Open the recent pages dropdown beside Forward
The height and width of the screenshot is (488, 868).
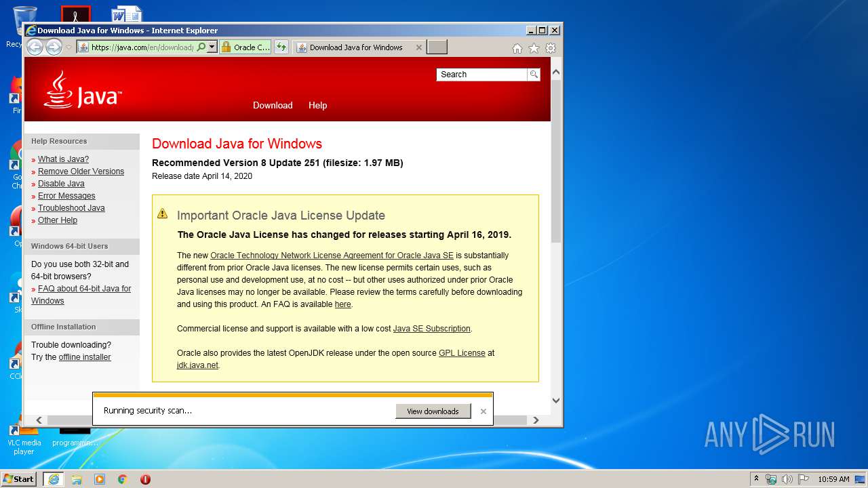click(68, 47)
